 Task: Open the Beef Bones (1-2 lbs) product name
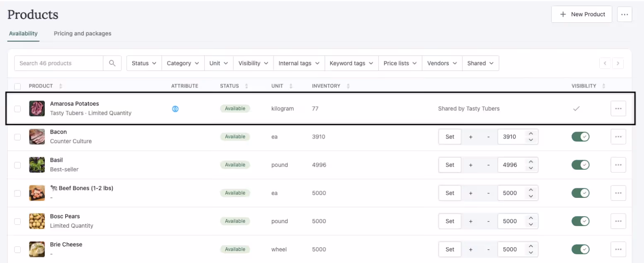point(82,188)
